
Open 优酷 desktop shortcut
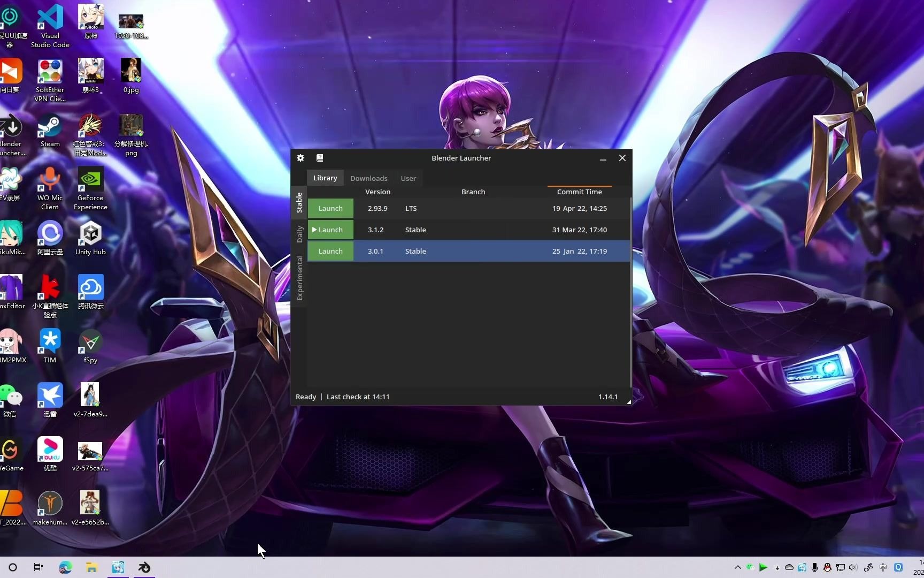50,454
